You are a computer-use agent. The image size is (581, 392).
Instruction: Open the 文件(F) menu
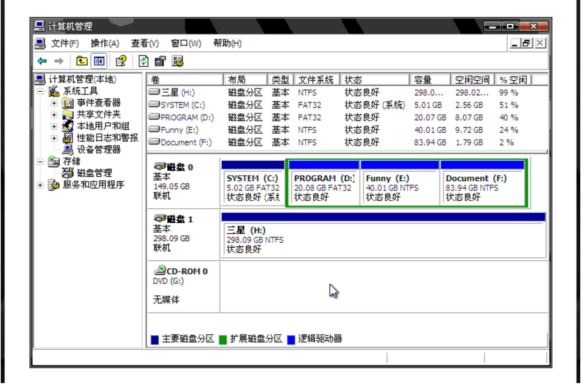pos(65,43)
